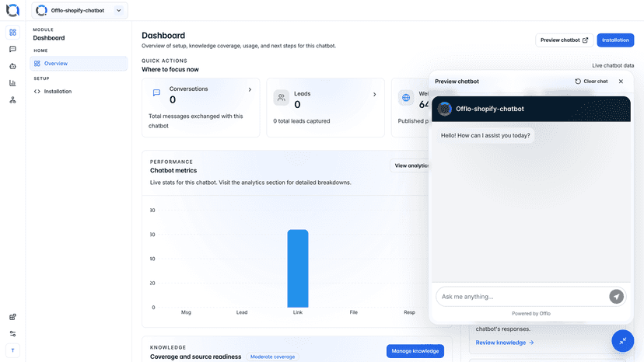Close the Preview chatbot panel

click(621, 82)
